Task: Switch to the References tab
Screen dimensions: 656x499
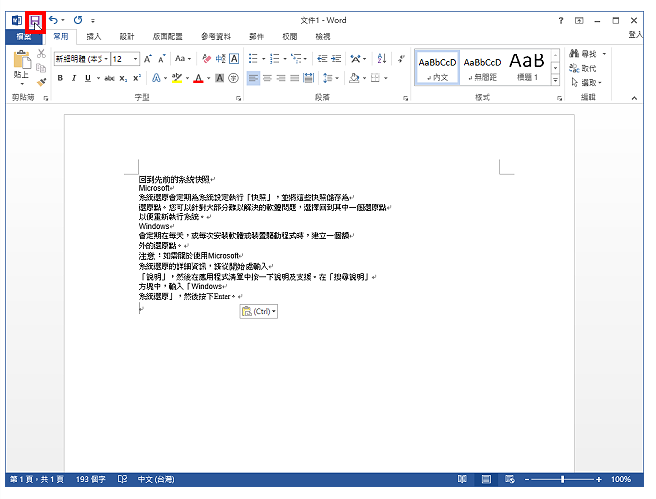Action: coord(216,37)
